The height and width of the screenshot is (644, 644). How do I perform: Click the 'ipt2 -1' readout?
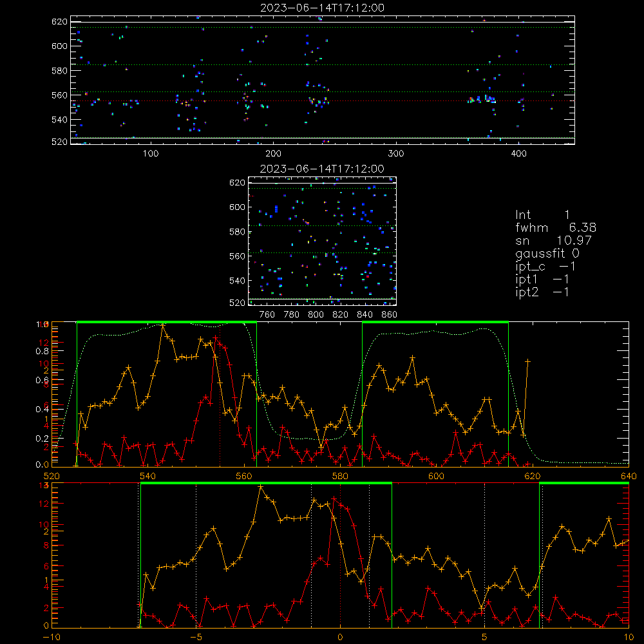coord(542,292)
